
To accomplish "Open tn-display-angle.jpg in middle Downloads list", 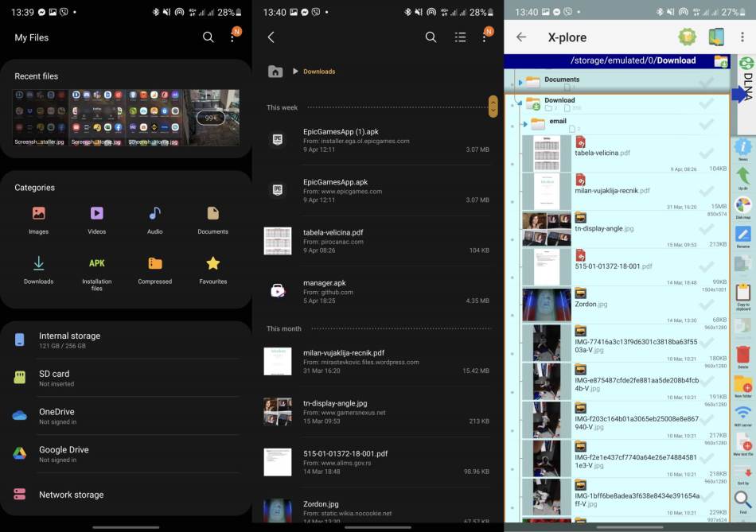I will pos(378,412).
